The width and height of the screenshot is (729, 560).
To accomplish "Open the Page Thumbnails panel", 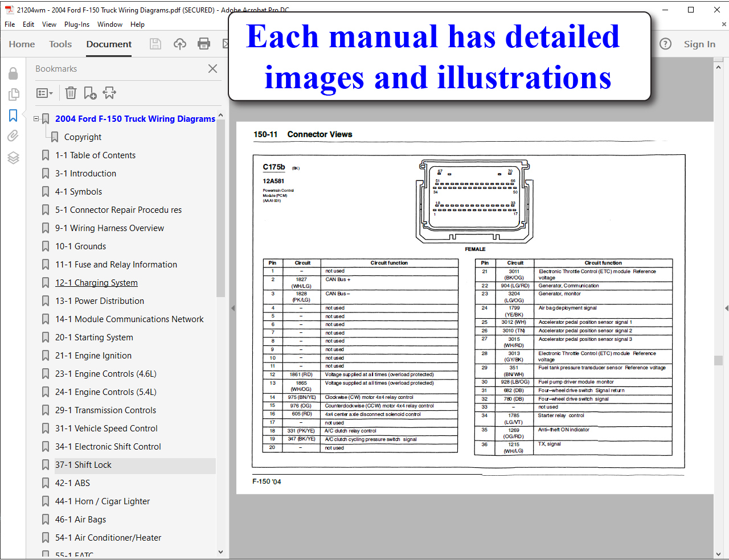I will click(x=13, y=94).
